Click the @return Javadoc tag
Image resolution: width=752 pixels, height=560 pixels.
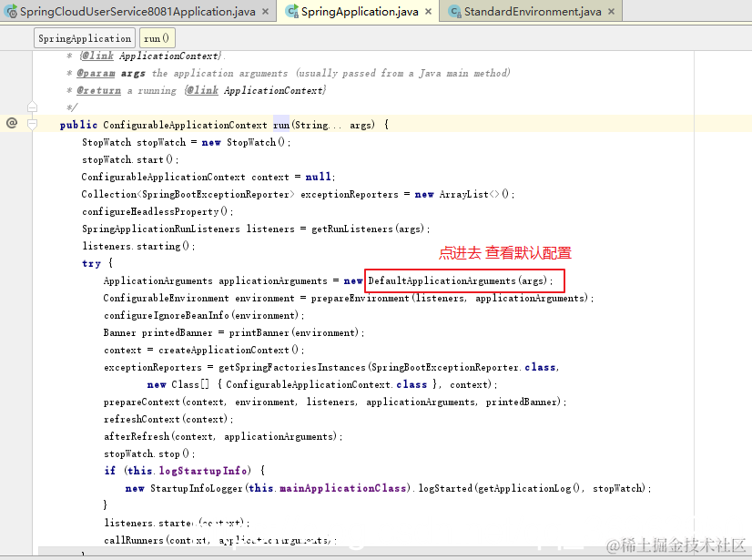[99, 91]
